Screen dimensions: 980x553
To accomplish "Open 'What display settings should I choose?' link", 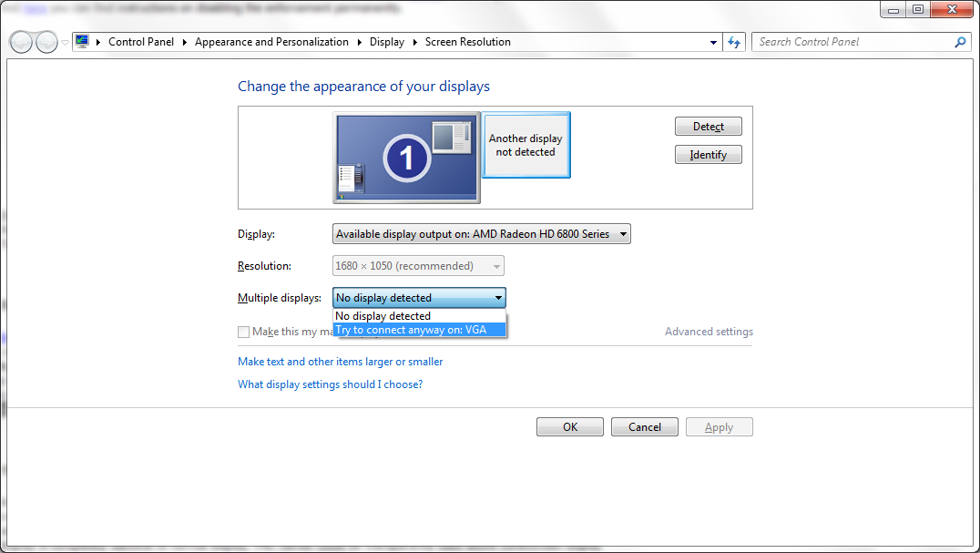I will 330,384.
